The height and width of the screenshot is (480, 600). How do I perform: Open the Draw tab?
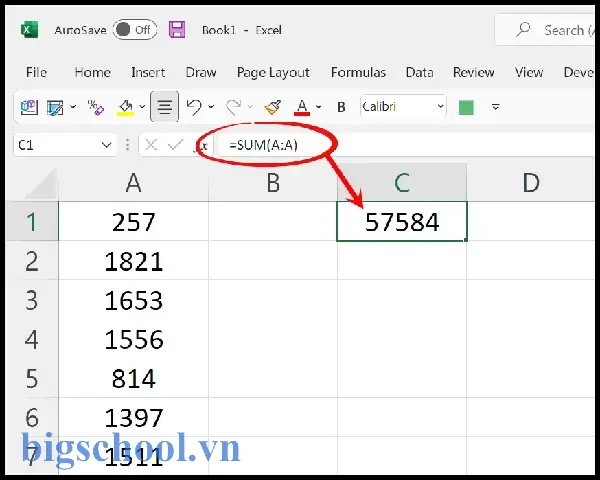click(x=201, y=72)
